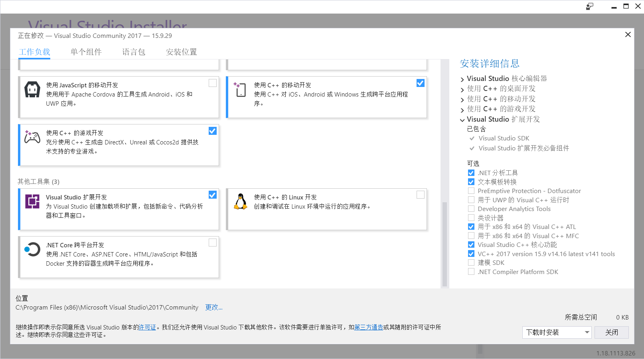The image size is (644, 359).
Task: Check the 使用 C++ 的 Linux 开发 workload
Action: (x=421, y=195)
